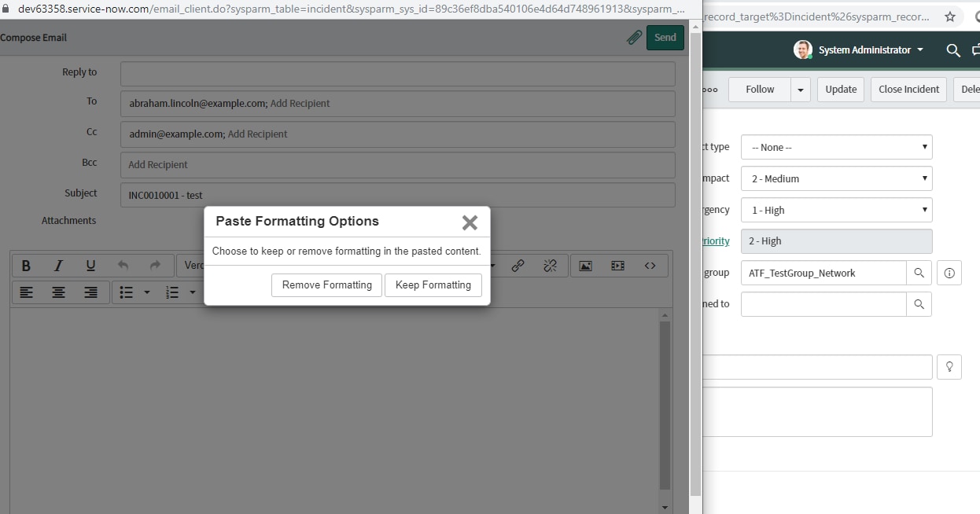Toggle underline formatting
This screenshot has width=980, height=514.
(90, 265)
